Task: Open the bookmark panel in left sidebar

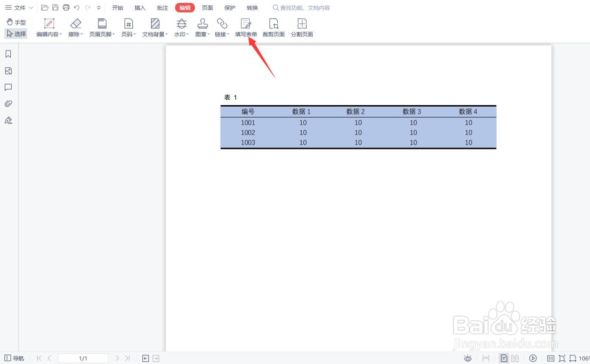Action: [x=8, y=54]
